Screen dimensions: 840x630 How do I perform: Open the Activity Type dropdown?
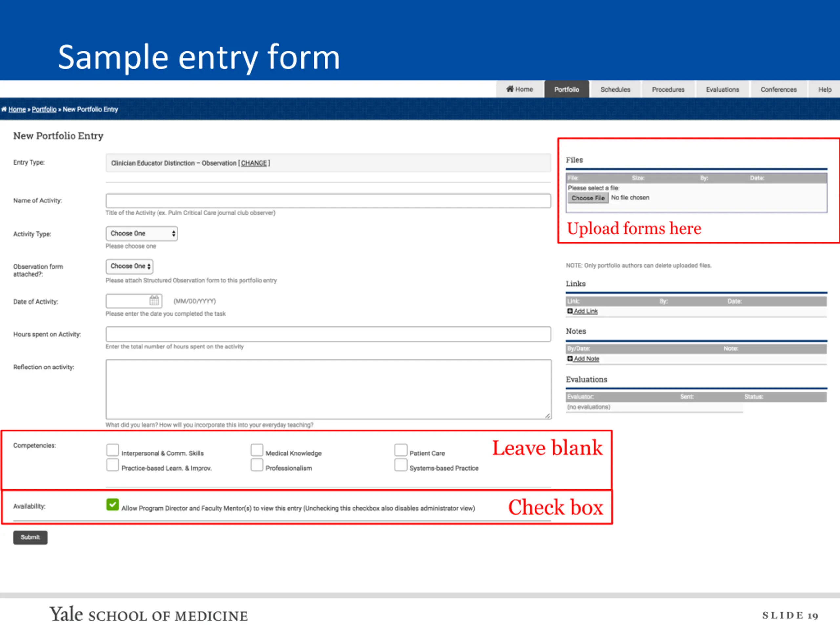[x=142, y=234]
